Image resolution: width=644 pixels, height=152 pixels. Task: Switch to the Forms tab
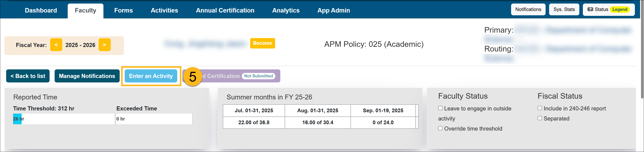pos(124,10)
